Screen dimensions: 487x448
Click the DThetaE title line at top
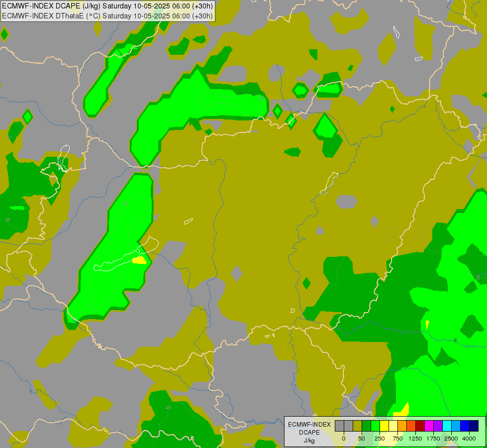[x=107, y=16]
